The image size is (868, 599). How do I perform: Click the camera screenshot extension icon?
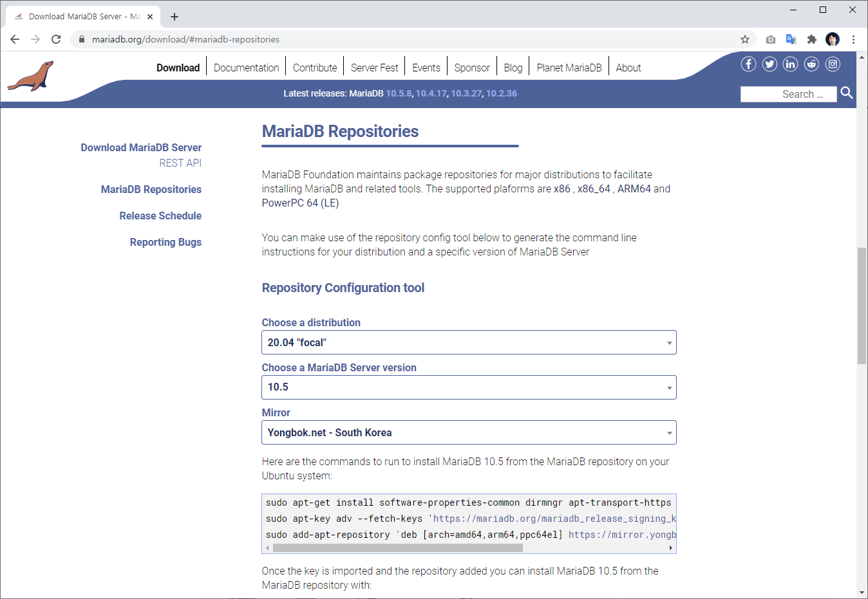coord(771,39)
